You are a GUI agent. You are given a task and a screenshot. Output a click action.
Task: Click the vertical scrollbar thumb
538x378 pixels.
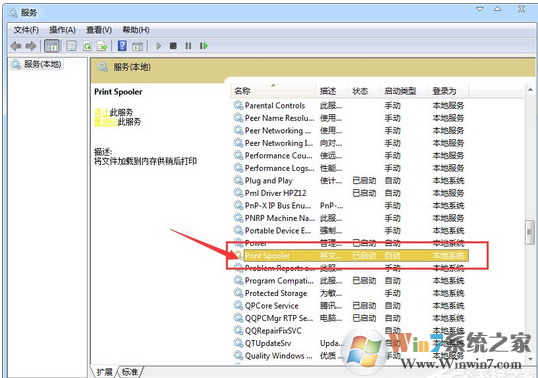[530, 232]
